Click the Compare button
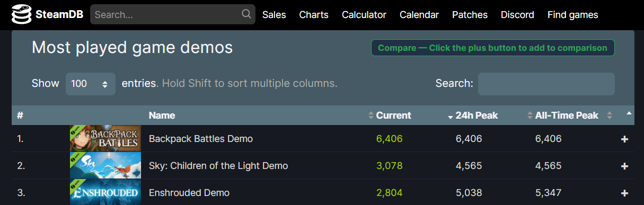This screenshot has height=205, width=644. click(492, 48)
